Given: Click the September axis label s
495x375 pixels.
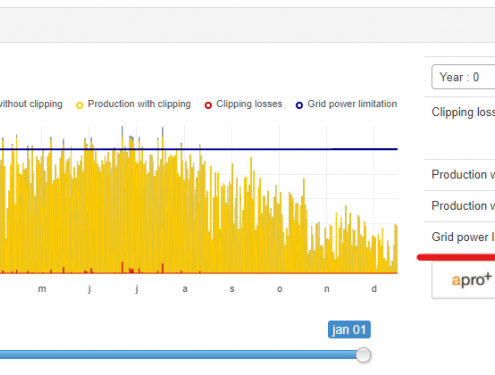Looking at the screenshot, I should [x=232, y=289].
